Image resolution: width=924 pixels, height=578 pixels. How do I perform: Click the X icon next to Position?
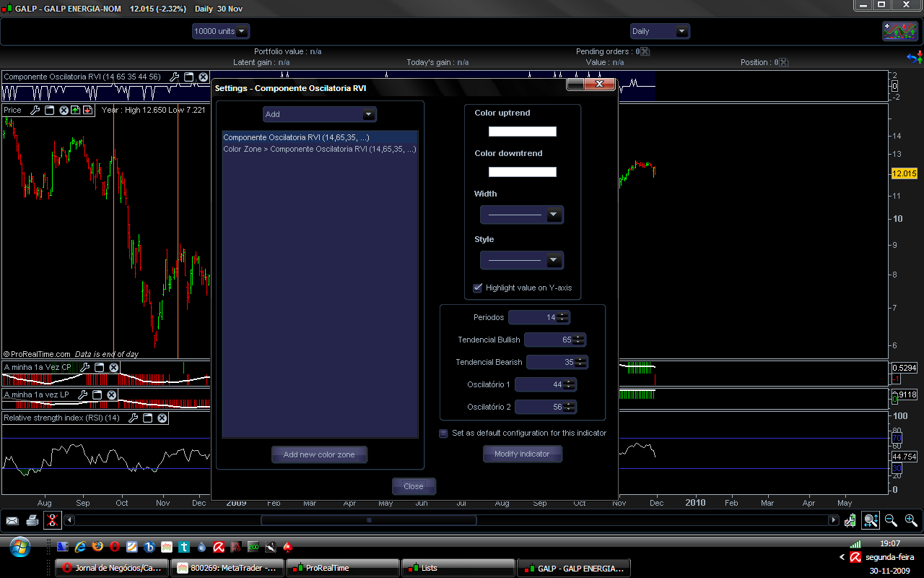click(783, 62)
